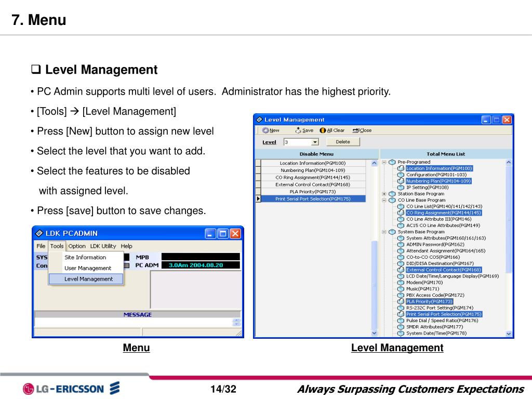This screenshot has width=532, height=399.
Task: Click icon beside Music(PGM171)
Action: [401, 289]
